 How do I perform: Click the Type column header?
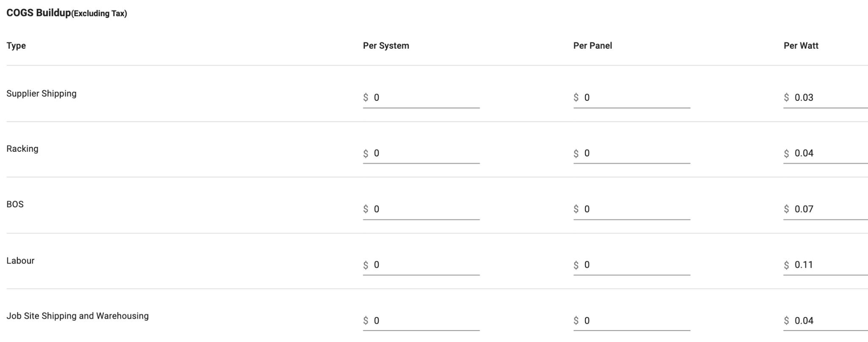tap(16, 46)
